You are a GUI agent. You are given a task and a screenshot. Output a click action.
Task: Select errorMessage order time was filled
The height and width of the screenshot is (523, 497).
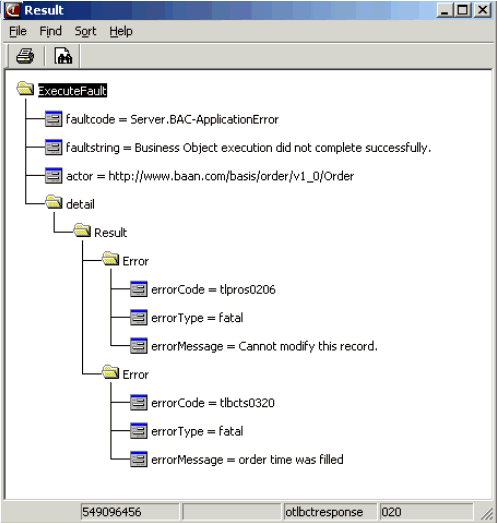[247, 460]
